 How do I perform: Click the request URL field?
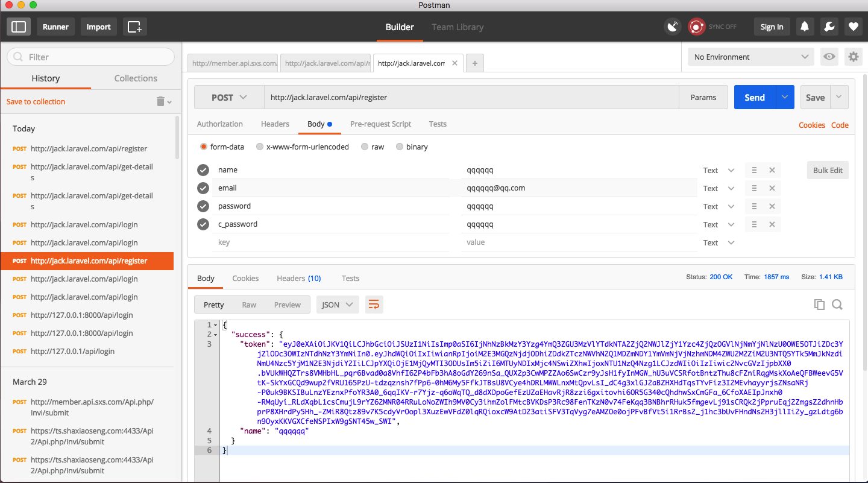point(471,97)
